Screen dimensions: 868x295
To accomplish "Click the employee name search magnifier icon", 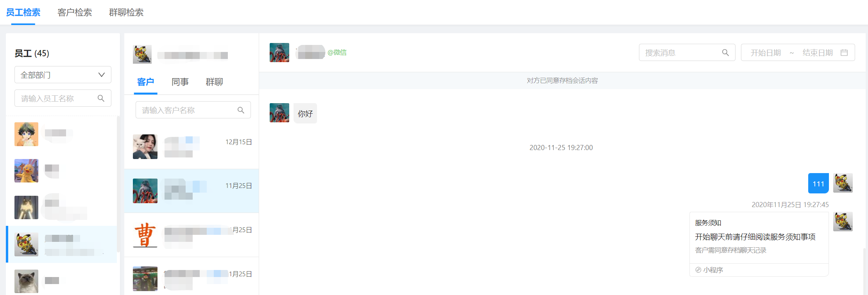I will pos(101,98).
